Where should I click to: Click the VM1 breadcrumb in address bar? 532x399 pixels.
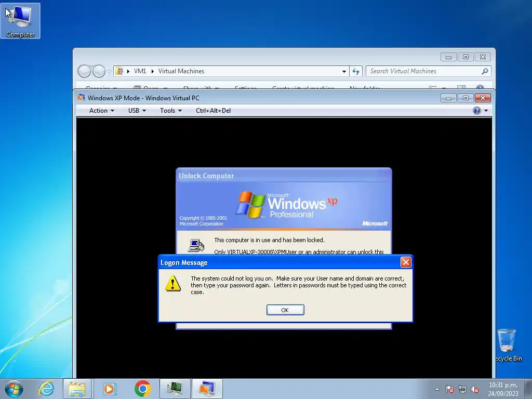click(x=140, y=71)
